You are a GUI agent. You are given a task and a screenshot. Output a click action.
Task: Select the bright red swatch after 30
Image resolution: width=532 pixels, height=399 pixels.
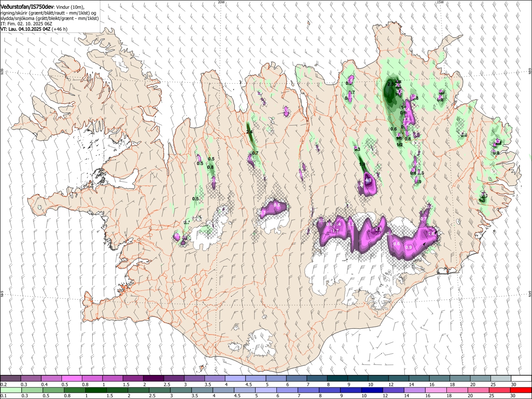(521, 390)
